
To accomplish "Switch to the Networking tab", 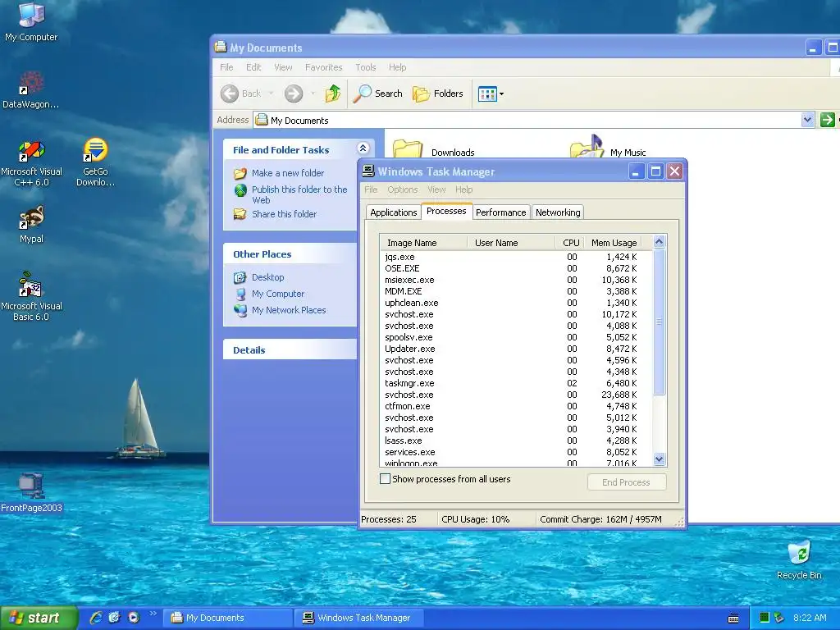I will (558, 212).
